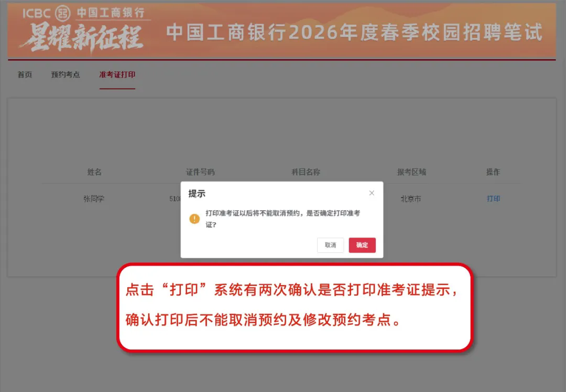Click the 操作 column header
The height and width of the screenshot is (392, 566).
493,172
